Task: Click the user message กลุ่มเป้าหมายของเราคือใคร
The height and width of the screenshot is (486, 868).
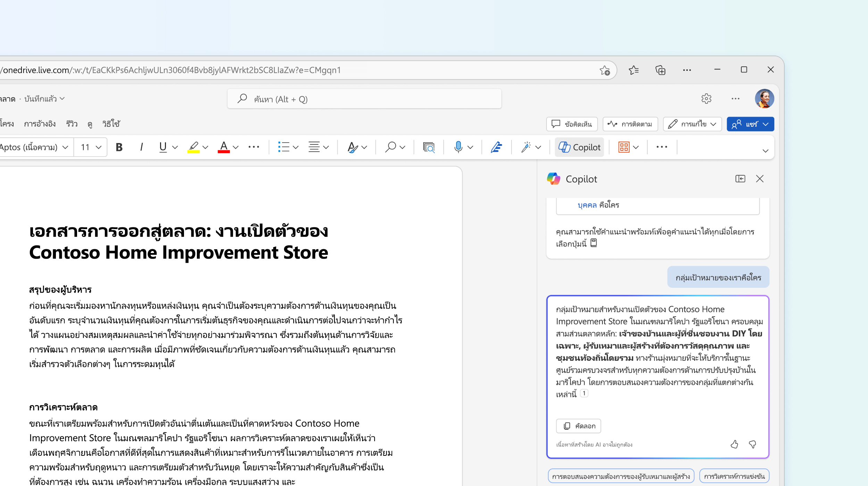Action: tap(718, 277)
